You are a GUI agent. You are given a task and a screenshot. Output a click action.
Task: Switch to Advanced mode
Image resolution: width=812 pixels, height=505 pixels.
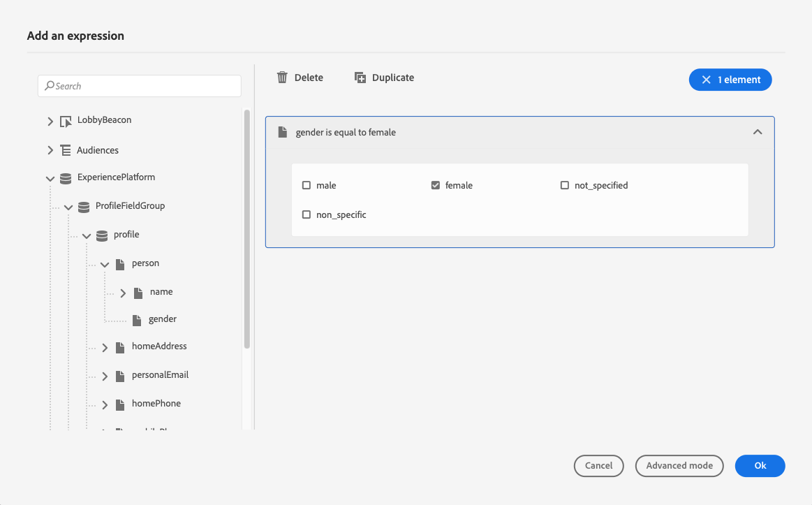pos(679,466)
